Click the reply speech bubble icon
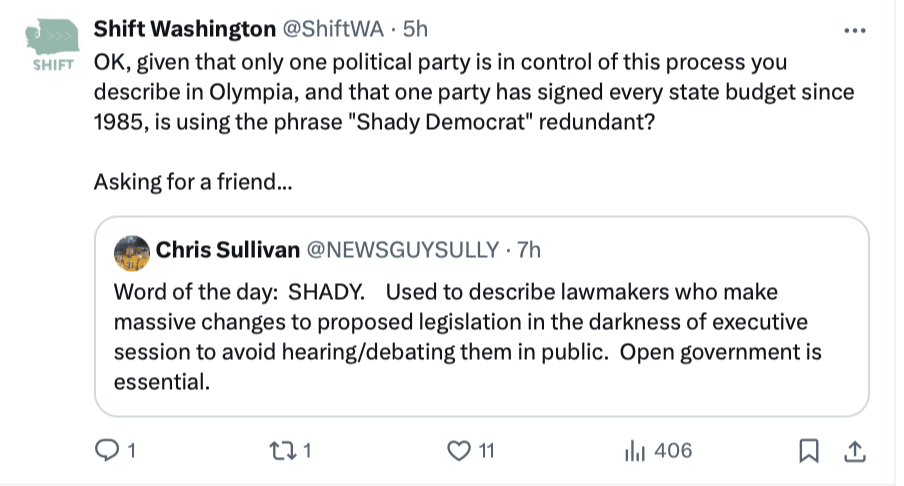The image size is (904, 486). click(107, 451)
